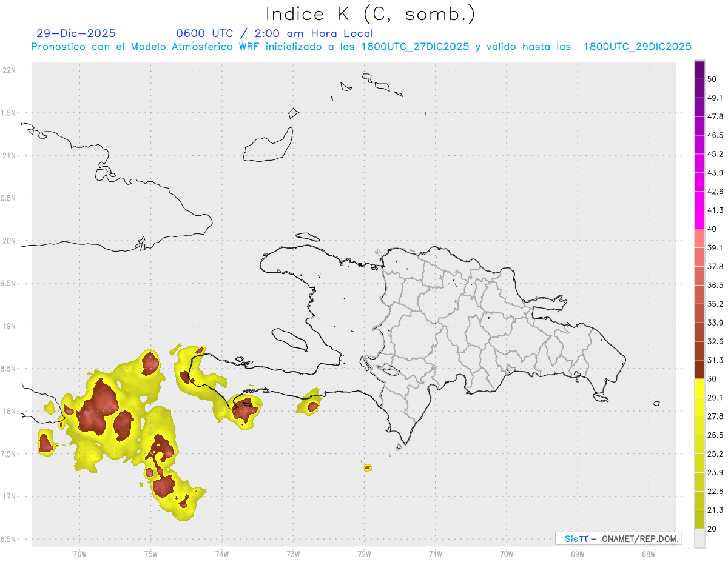This screenshot has width=728, height=562.
Task: Click the colorbar value "40"
Action: click(712, 229)
